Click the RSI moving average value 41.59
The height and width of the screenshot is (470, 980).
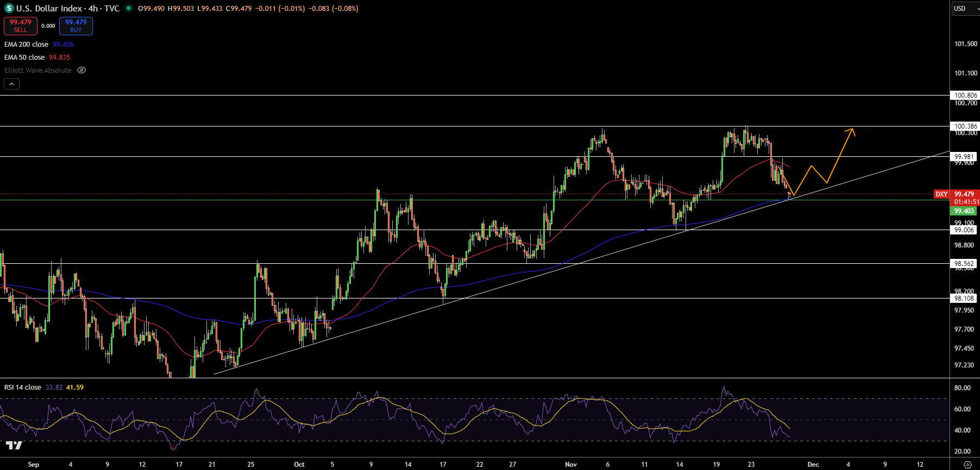(75, 388)
